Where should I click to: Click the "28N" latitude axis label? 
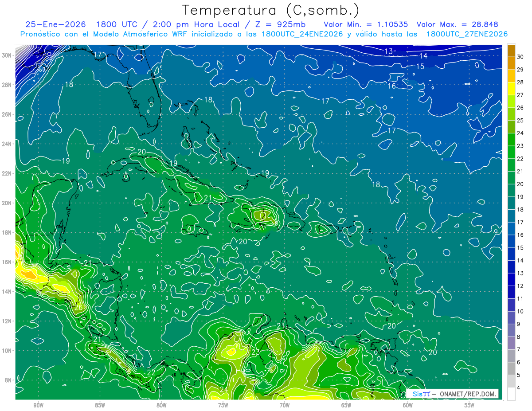[7, 85]
